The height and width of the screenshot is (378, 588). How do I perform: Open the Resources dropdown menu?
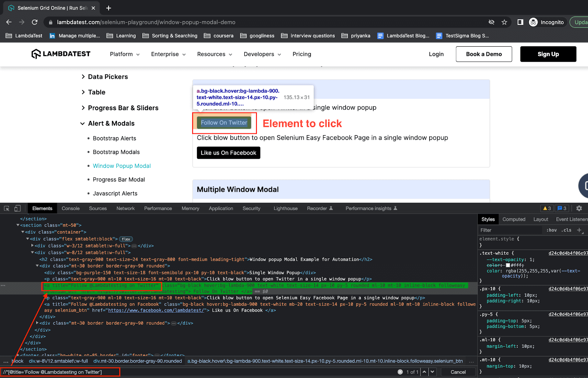pyautogui.click(x=215, y=54)
